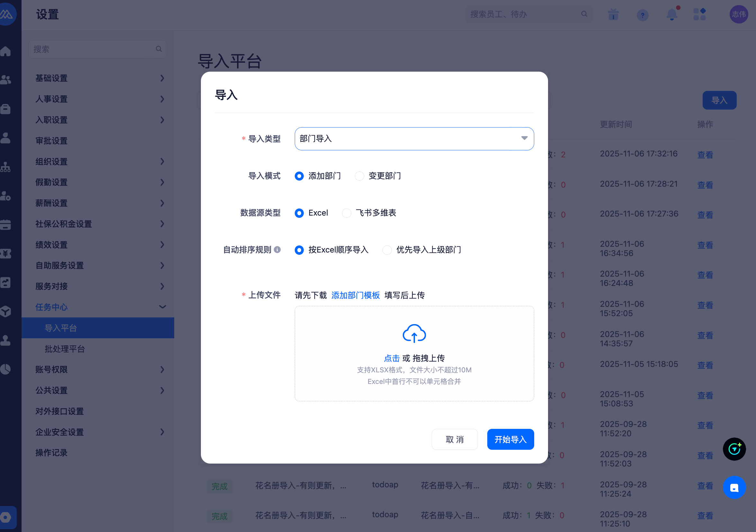
Task: Open the blue chat support bubble
Action: coord(734,487)
